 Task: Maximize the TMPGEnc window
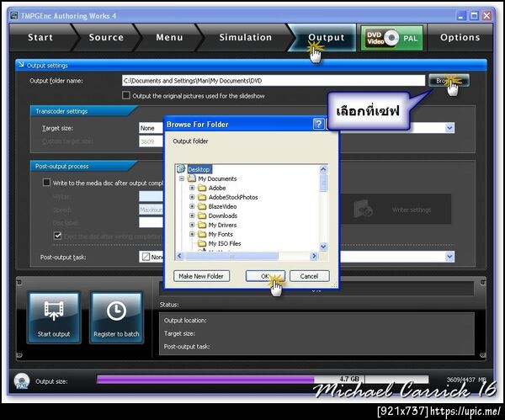pos(474,15)
